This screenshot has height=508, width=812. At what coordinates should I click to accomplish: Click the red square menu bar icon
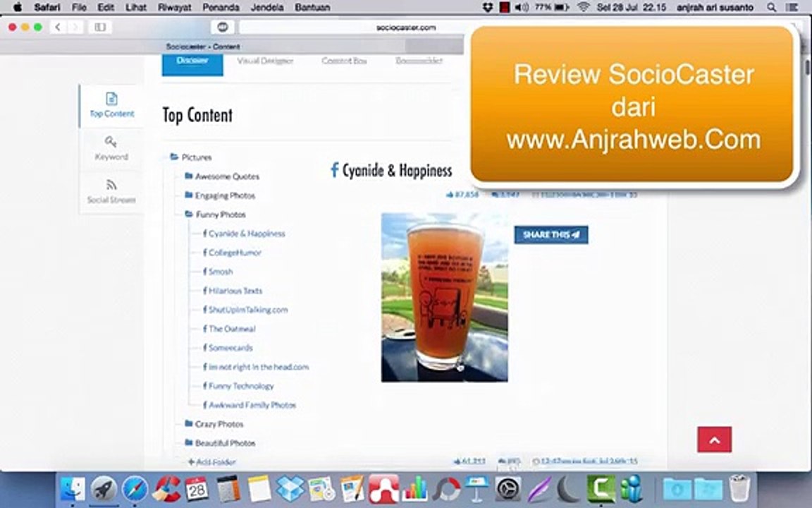click(504, 7)
